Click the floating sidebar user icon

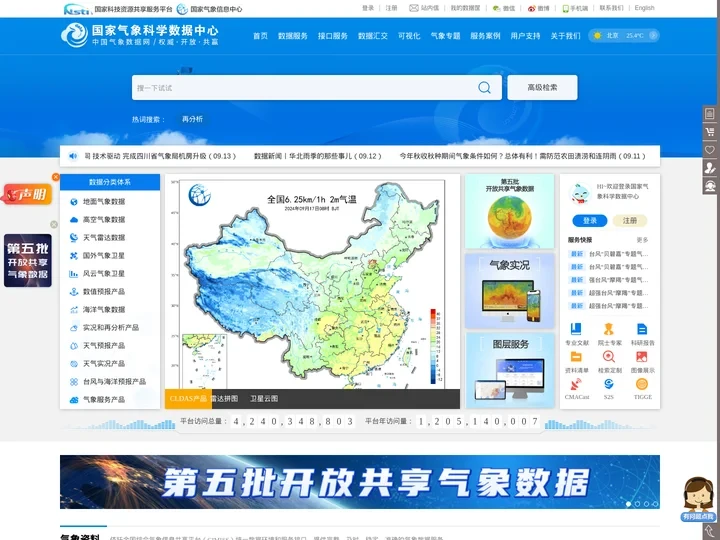tap(710, 168)
